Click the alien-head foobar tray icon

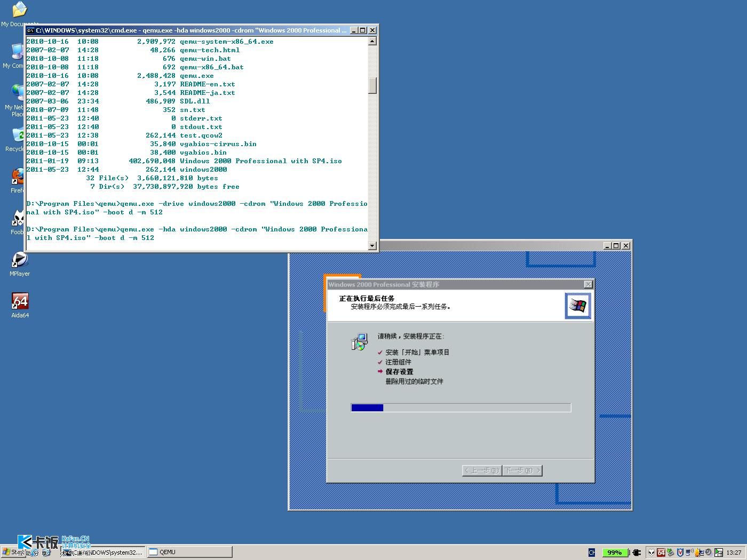tap(651, 553)
